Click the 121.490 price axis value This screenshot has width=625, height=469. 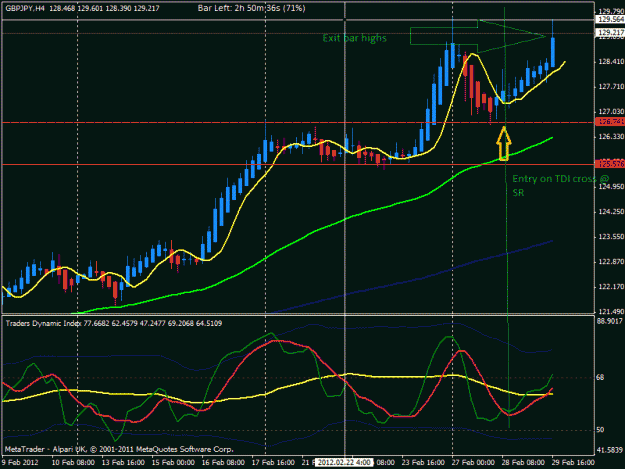[611, 312]
